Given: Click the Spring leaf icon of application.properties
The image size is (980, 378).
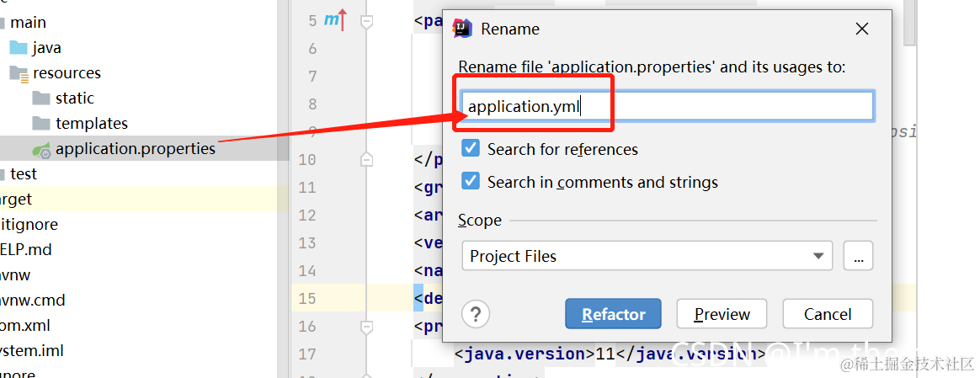Looking at the screenshot, I should click(x=42, y=149).
